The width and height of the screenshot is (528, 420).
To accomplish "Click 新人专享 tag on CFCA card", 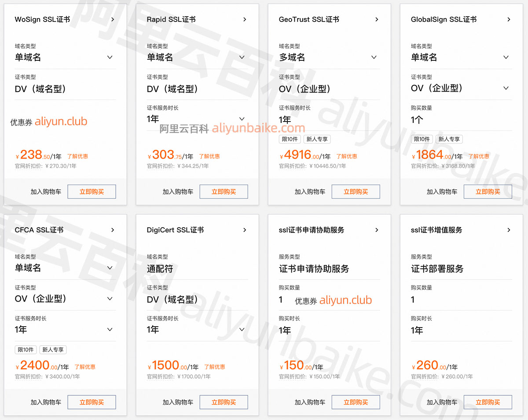I will click(53, 350).
